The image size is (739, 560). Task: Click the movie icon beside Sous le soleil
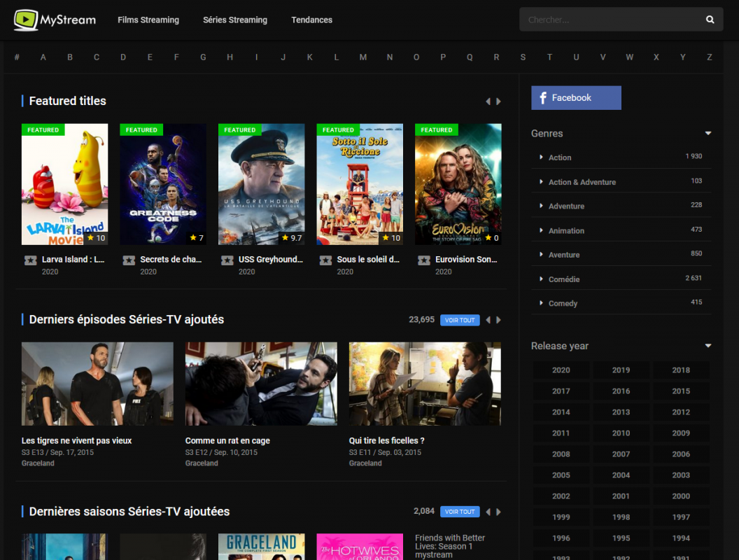click(x=325, y=260)
